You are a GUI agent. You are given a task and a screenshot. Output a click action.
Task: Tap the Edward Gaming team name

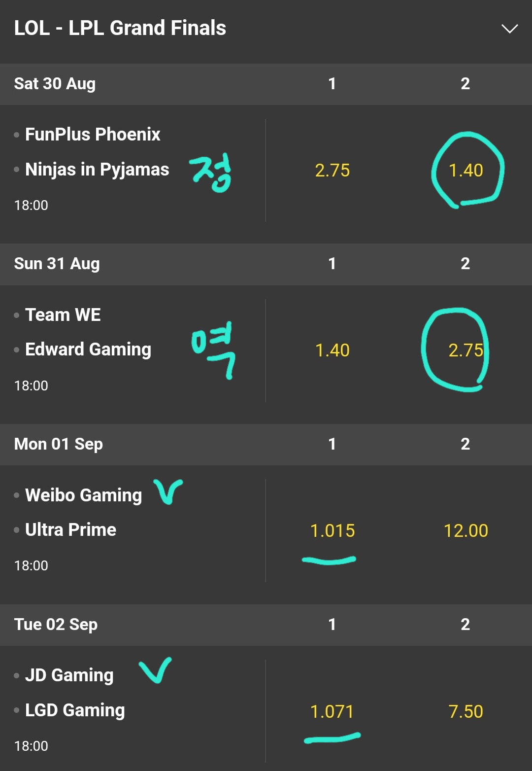[88, 350]
